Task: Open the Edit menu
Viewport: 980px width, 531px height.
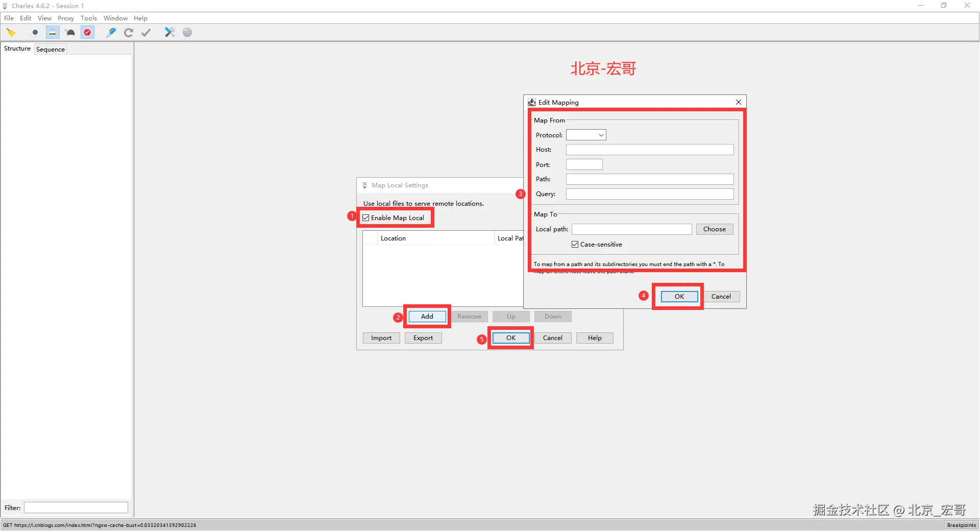Action: click(26, 18)
